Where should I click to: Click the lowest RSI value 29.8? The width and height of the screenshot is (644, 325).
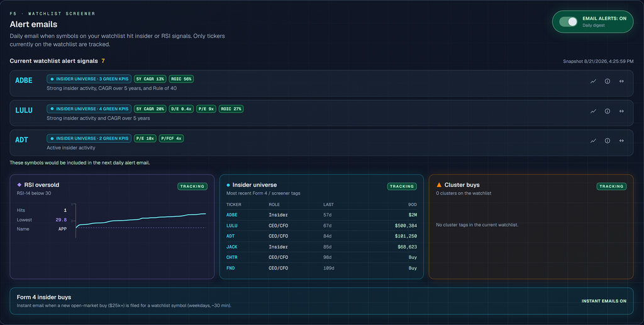(61, 220)
